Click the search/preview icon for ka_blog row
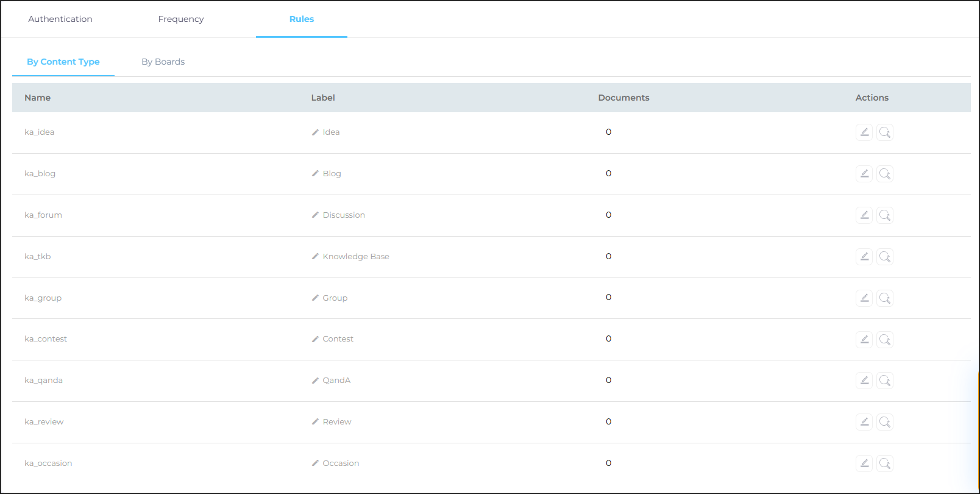Viewport: 980px width, 494px height. coord(885,174)
